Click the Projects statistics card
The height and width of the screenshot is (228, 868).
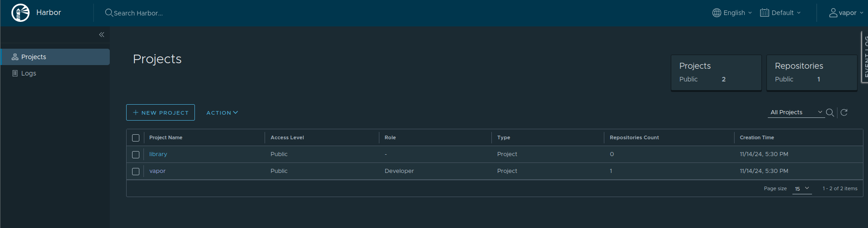click(x=716, y=73)
